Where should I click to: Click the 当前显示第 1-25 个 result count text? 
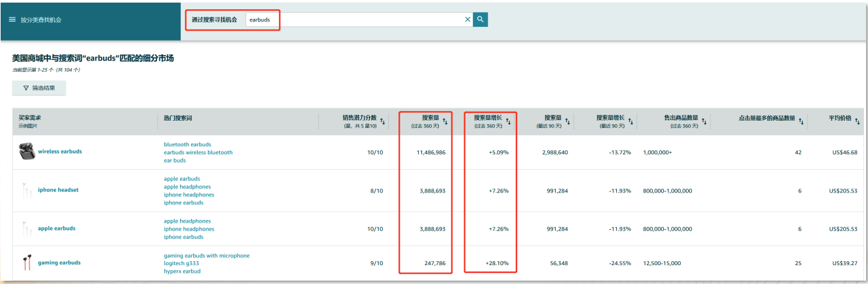(x=46, y=69)
